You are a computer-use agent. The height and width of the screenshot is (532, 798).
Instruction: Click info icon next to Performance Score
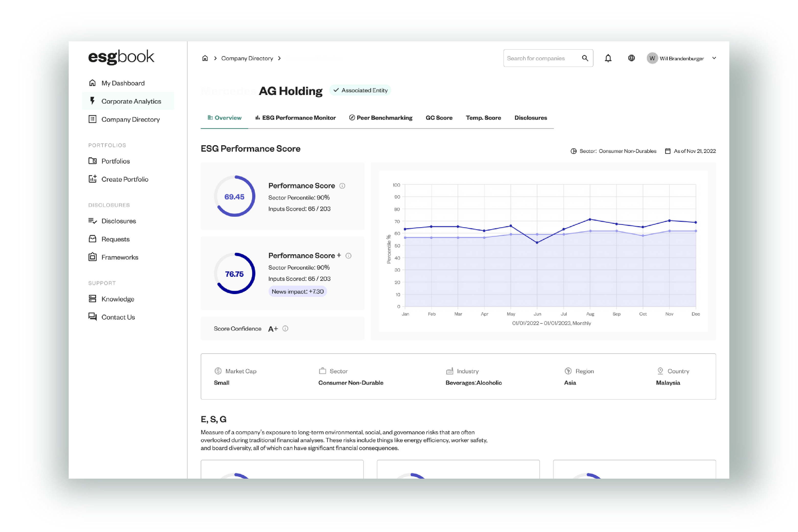pyautogui.click(x=342, y=186)
